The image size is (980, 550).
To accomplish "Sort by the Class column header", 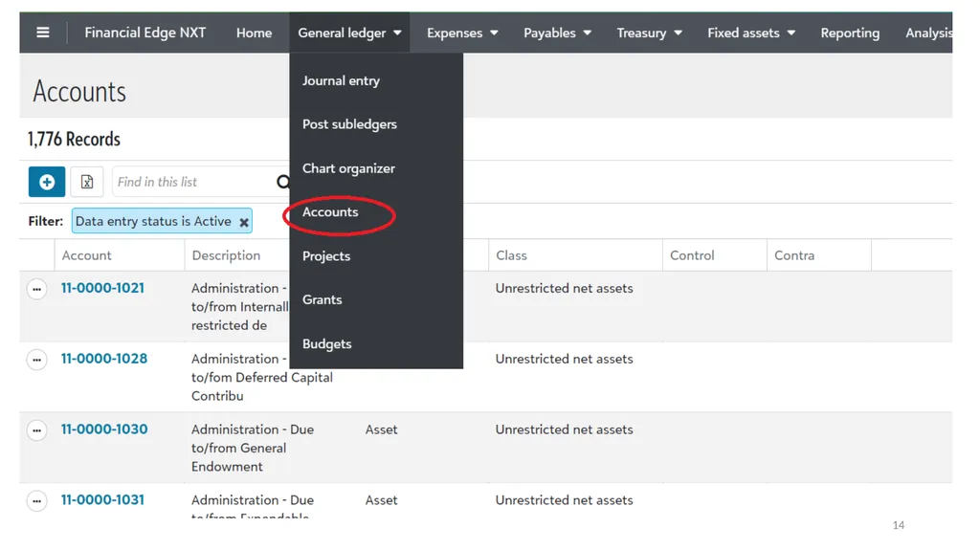I will (511, 255).
